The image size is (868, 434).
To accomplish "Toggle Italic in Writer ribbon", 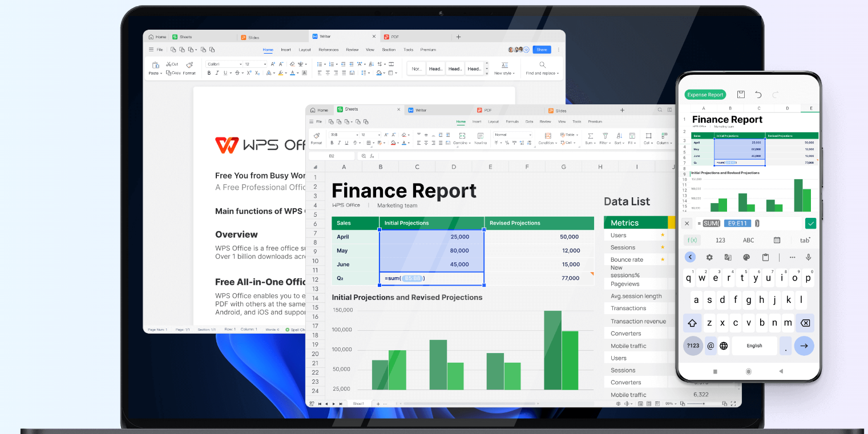I will pyautogui.click(x=217, y=73).
